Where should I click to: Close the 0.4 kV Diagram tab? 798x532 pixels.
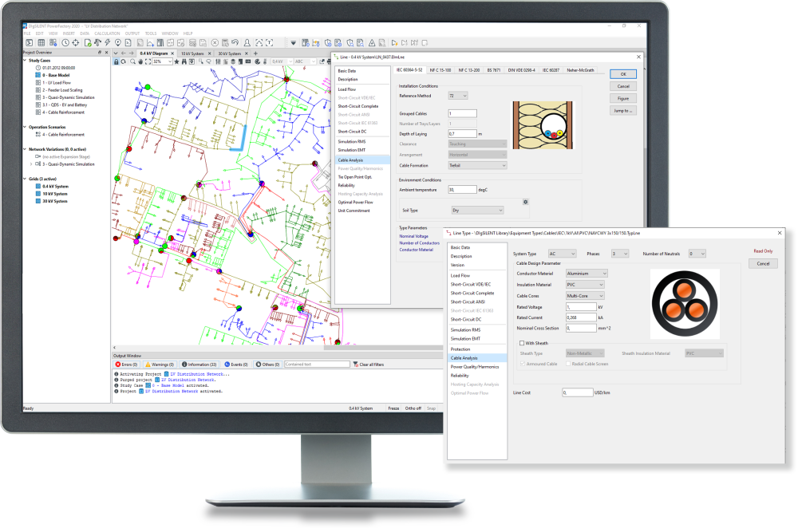pyautogui.click(x=172, y=53)
